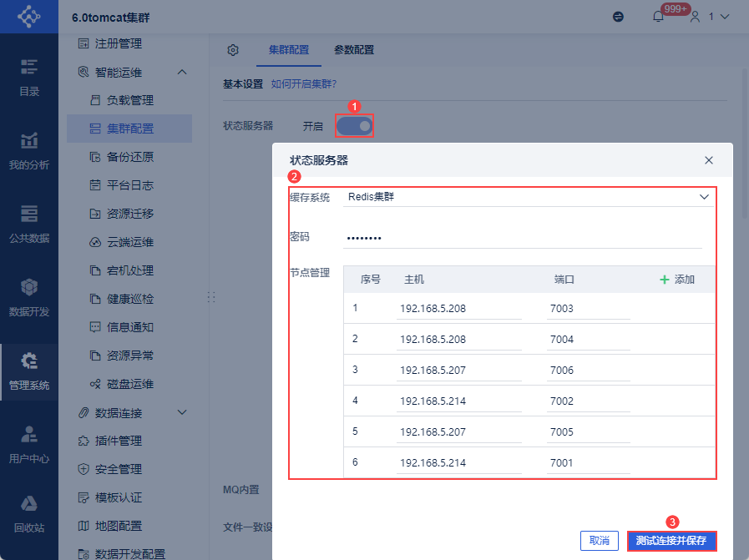Image resolution: width=749 pixels, height=560 pixels.
Task: Click the gear settings icon beside 集群配置 tab
Action: pos(233,49)
